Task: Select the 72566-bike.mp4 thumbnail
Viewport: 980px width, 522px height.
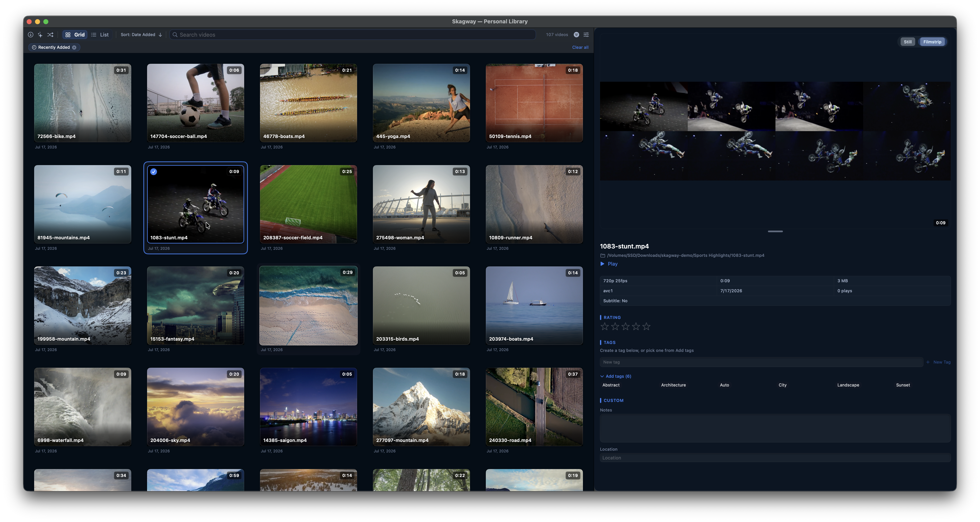Action: pos(82,103)
